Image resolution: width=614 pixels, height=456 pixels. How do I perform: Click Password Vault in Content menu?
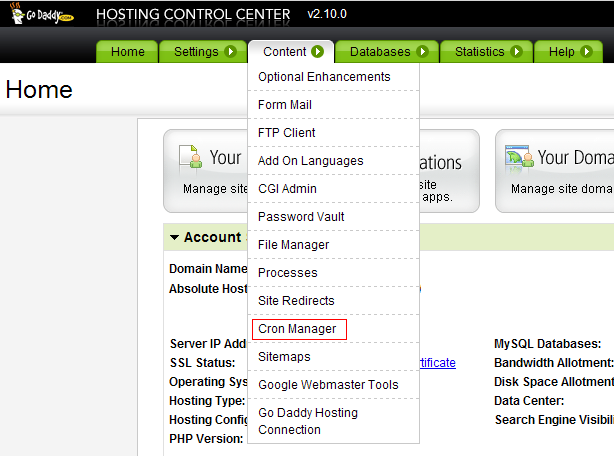click(x=301, y=217)
